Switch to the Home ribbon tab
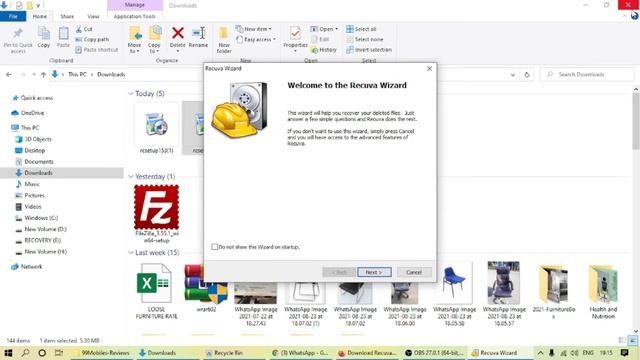Image resolution: width=640 pixels, height=360 pixels. pos(40,16)
